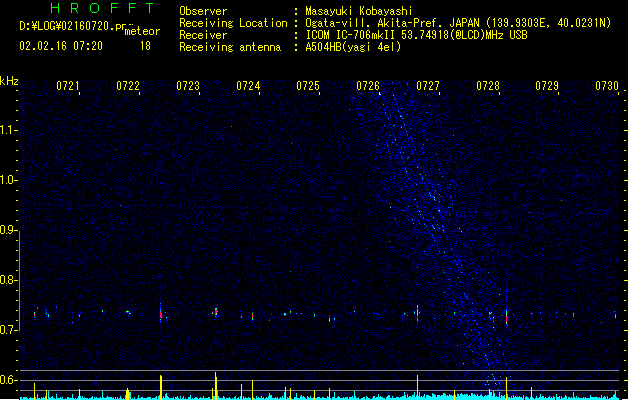Click the 'meteor' label
The height and width of the screenshot is (400, 629).
pyautogui.click(x=142, y=31)
